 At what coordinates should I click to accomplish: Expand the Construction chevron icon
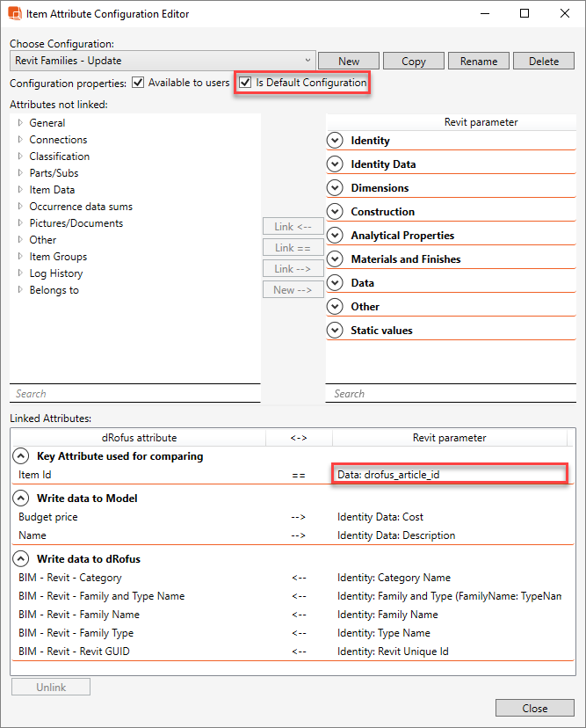point(334,212)
